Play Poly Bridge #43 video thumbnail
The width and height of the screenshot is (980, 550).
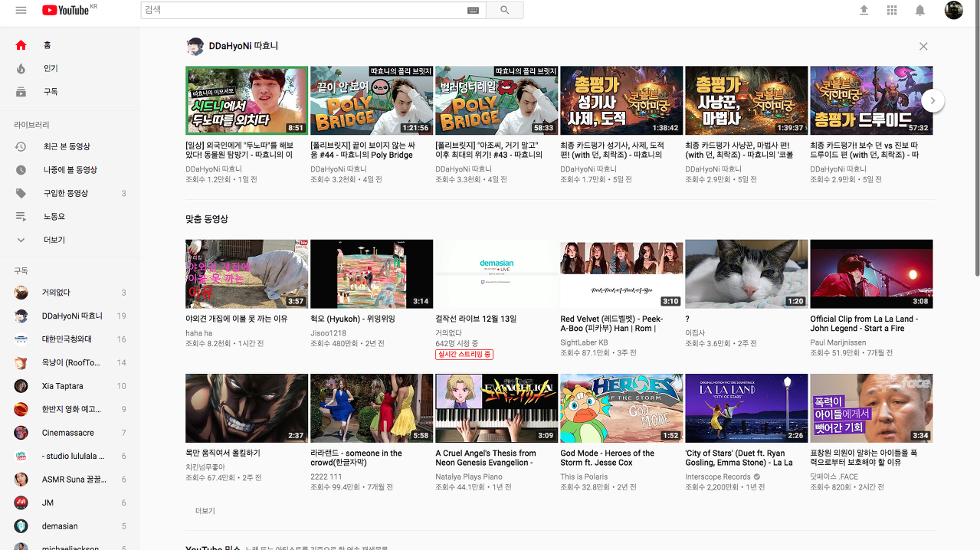[x=497, y=100]
